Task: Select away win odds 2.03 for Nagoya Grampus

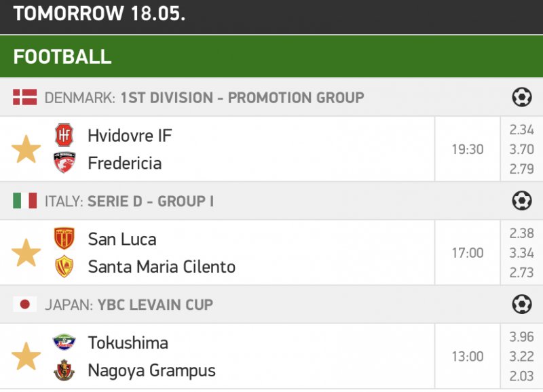Action: [521, 376]
